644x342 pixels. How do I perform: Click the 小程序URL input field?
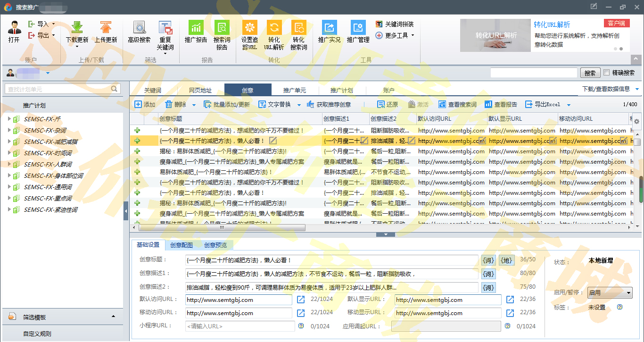click(240, 326)
